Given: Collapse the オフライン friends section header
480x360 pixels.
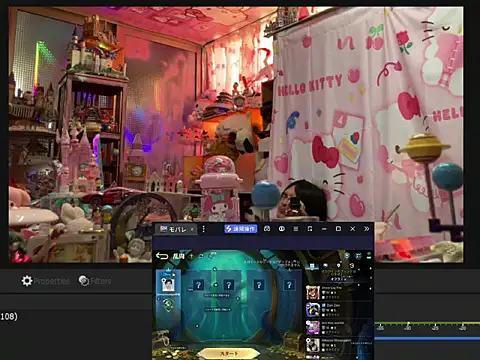Looking at the screenshot, I should point(338,278).
